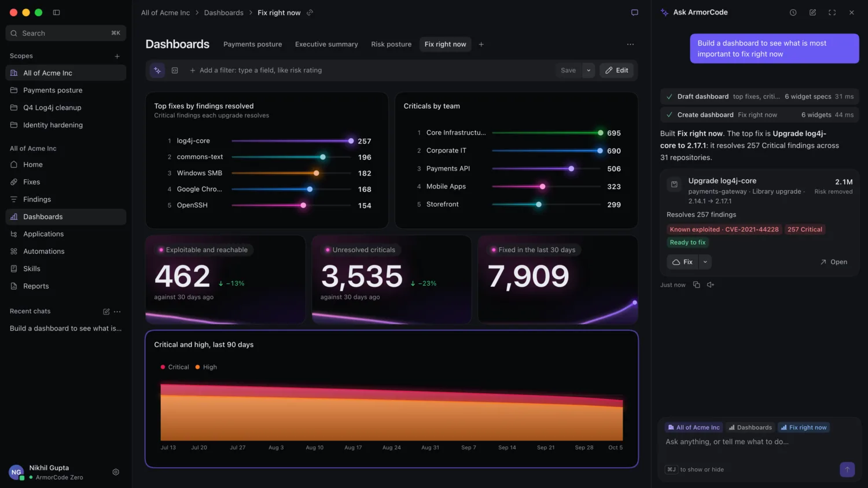The height and width of the screenshot is (488, 868).
Task: Toggle the Fix right now context chip
Action: 804,427
